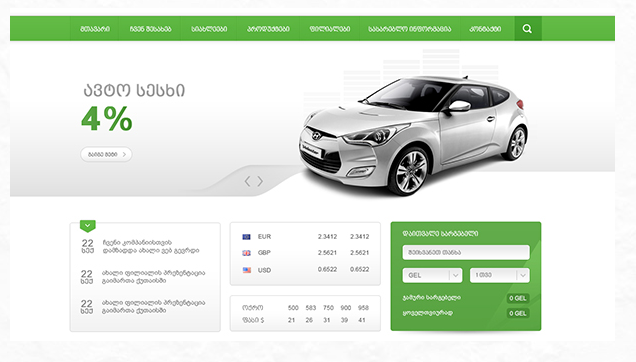Open the GEL currency dropdown
This screenshot has width=636, height=362.
point(432,275)
